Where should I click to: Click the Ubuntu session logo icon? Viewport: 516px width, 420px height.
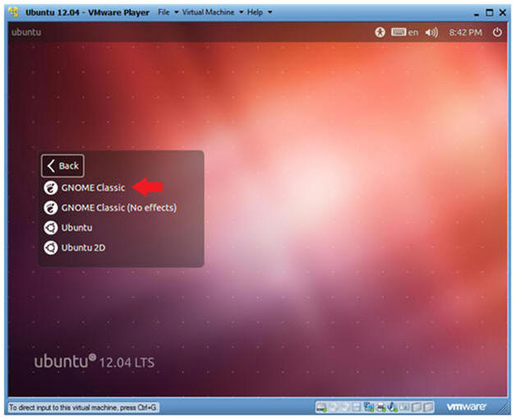pos(51,228)
